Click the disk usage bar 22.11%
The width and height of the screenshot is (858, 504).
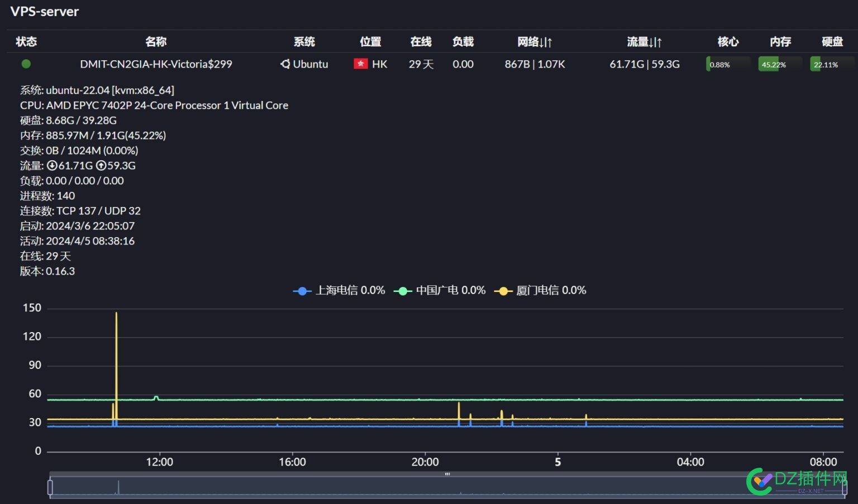(x=832, y=64)
